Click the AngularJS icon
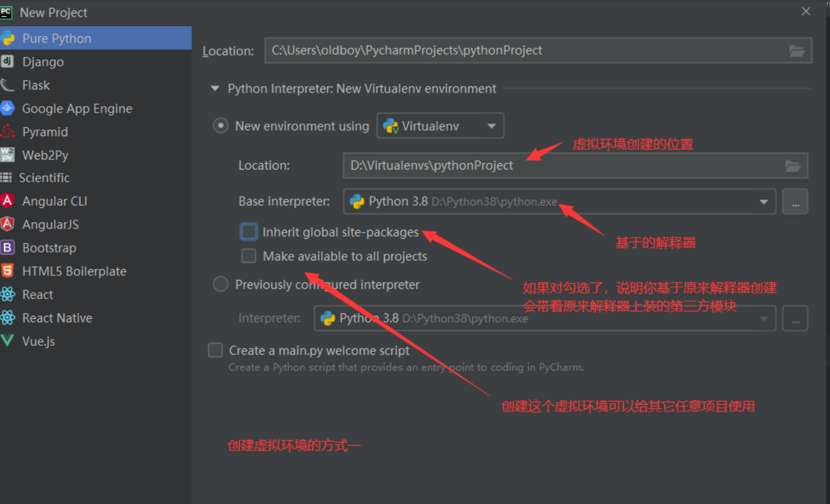The image size is (830, 504). [7, 224]
